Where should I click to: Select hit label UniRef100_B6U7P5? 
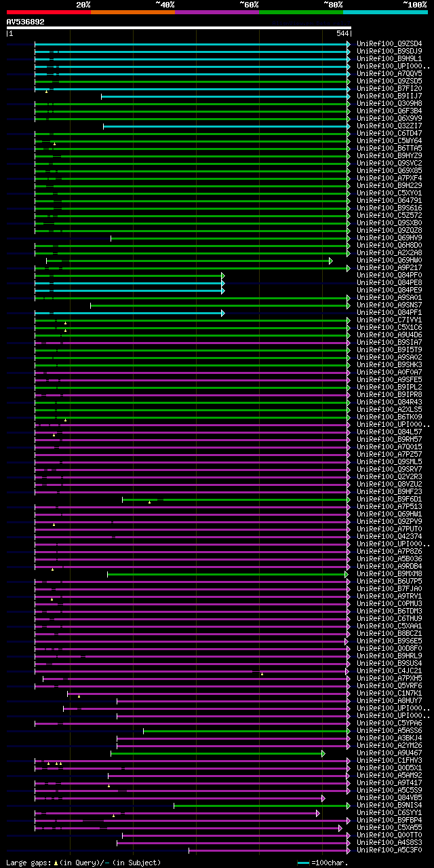click(x=389, y=582)
